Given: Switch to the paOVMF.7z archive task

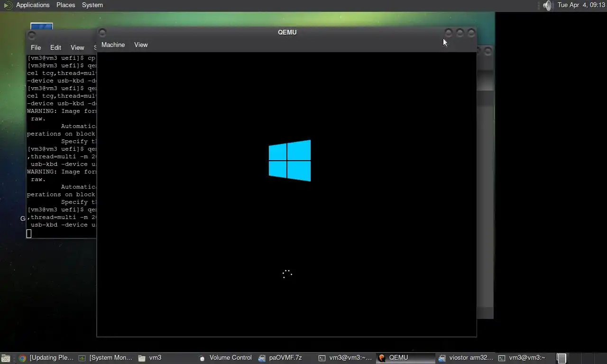Looking at the screenshot, I should coord(285,358).
